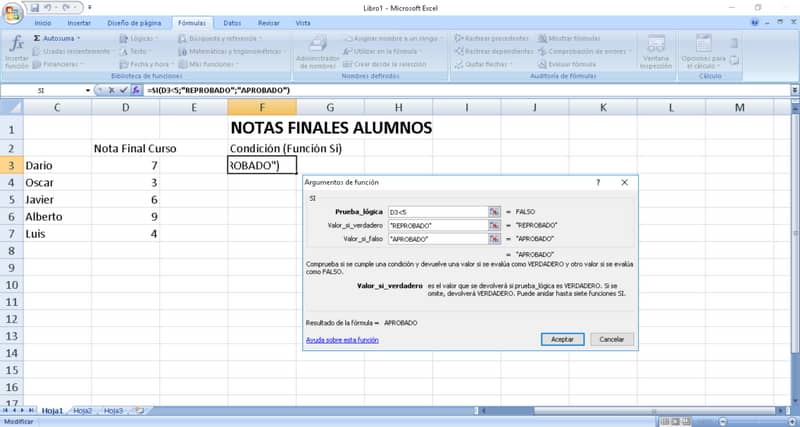Click Rastrear precedentes
800x427 pixels.
pyautogui.click(x=491, y=38)
